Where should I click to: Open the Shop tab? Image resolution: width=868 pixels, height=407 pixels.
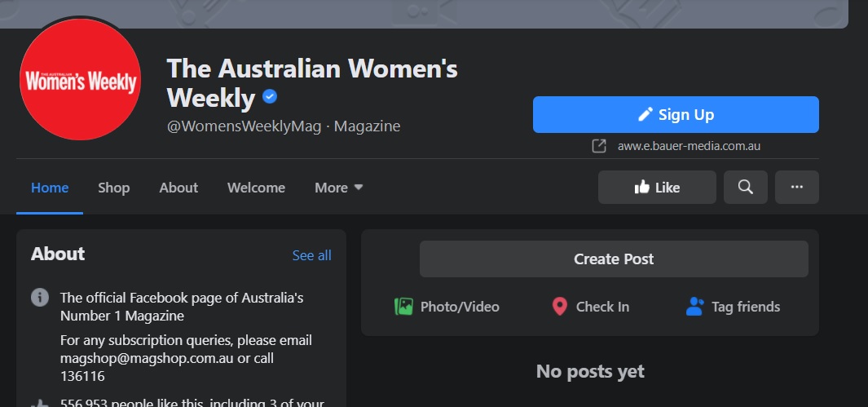(113, 188)
